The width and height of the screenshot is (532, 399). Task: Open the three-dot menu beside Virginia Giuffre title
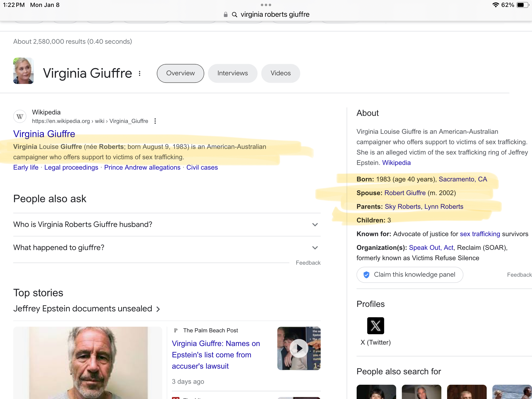[x=140, y=73]
